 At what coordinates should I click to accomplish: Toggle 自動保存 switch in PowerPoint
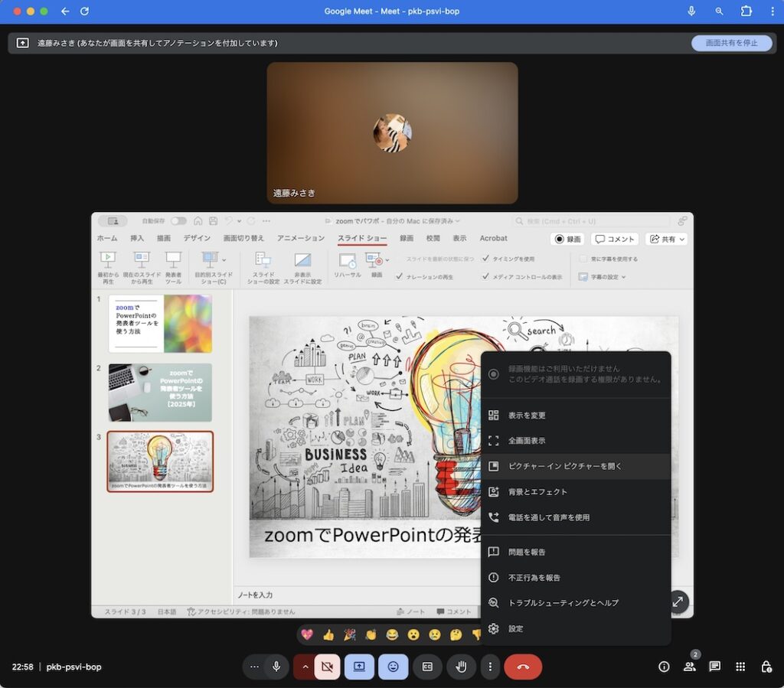pyautogui.click(x=178, y=221)
